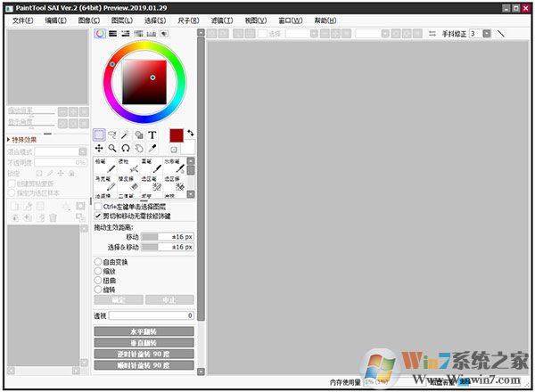Viewport: 535px width, 392px height.
Task: Show the HSV slider panel
Action: coord(126,33)
